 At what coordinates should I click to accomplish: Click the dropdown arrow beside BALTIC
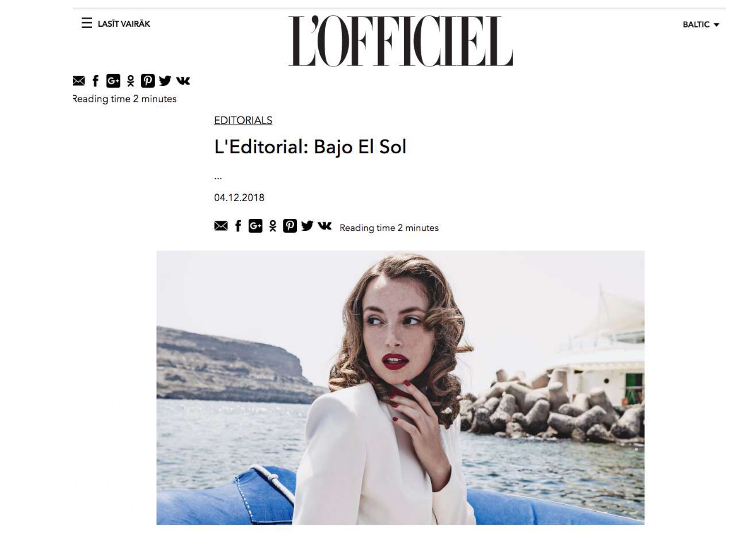716,25
